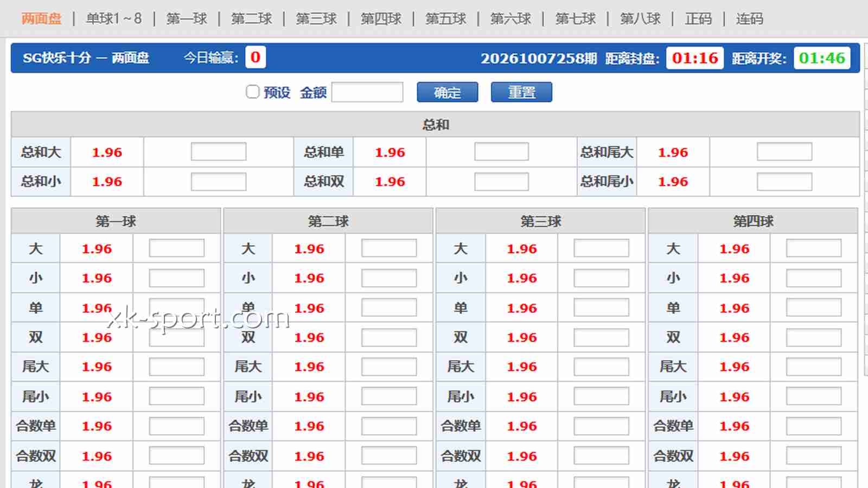Select 第一球 合数单 amount box
The image size is (868, 488).
[177, 426]
